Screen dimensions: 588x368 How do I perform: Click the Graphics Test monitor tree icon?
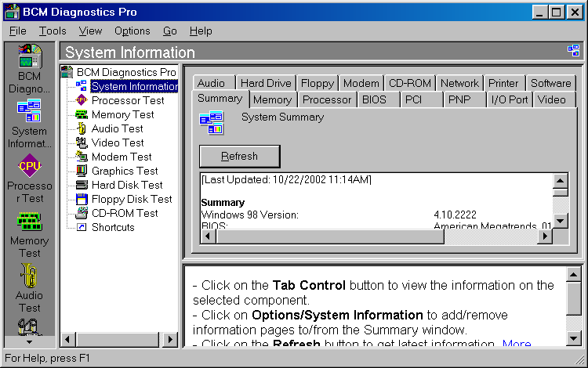tap(82, 171)
